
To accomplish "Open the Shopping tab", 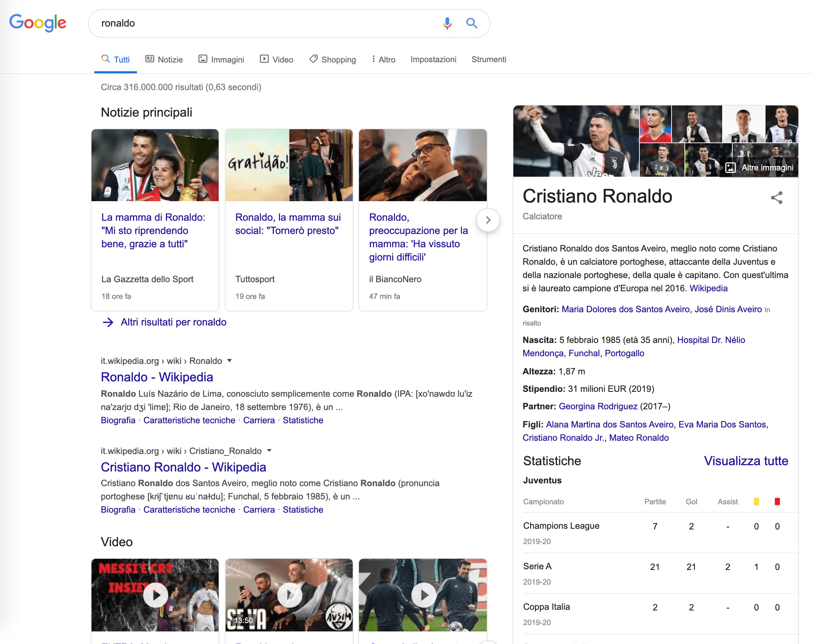I will (x=332, y=60).
